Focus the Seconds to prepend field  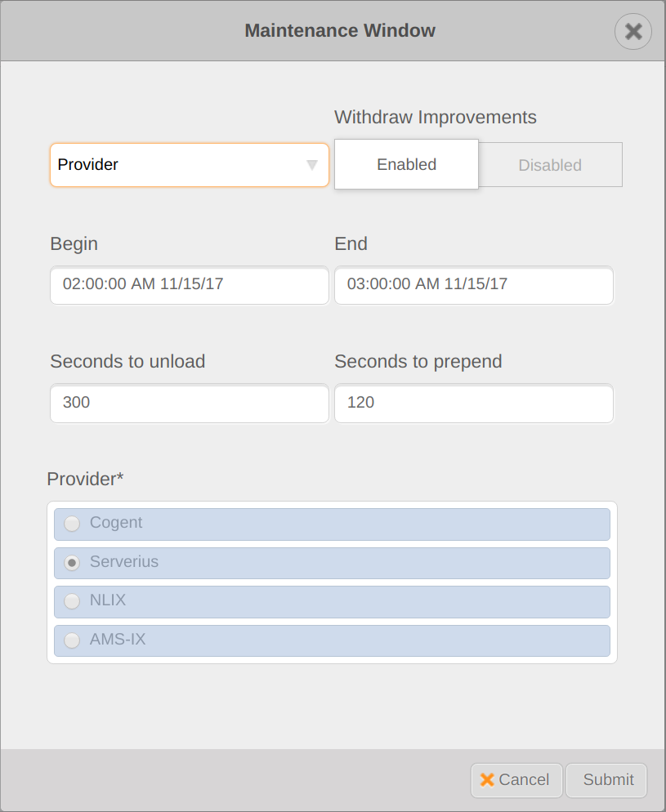click(474, 404)
